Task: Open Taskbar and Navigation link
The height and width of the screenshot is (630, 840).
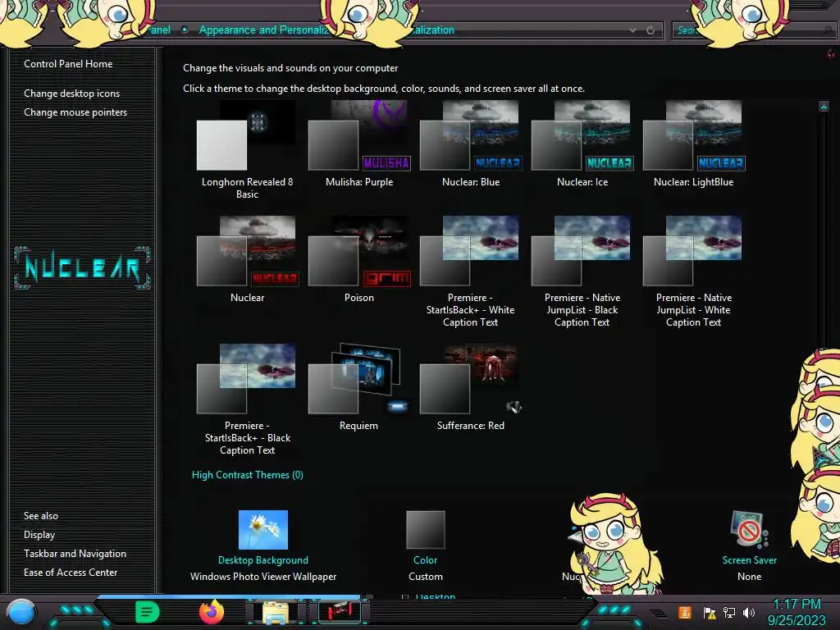Action: pos(75,554)
